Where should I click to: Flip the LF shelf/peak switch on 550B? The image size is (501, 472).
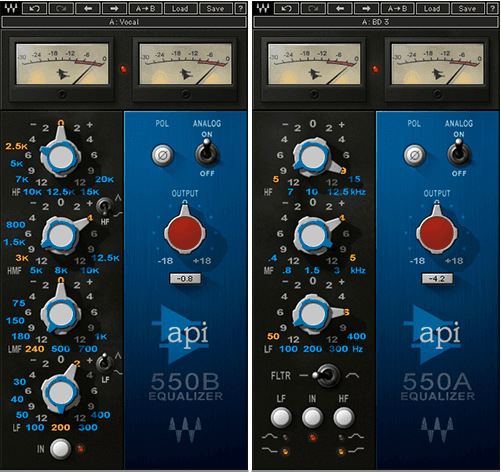tap(105, 363)
